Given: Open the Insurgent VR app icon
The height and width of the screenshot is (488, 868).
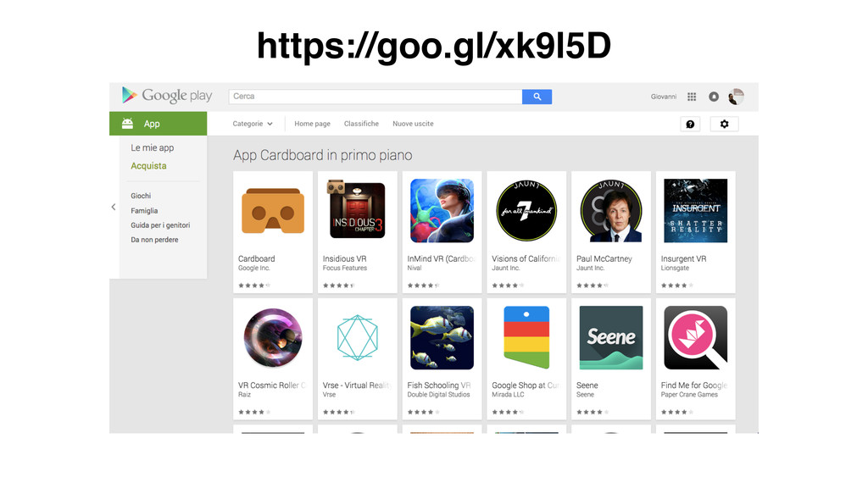Looking at the screenshot, I should 695,211.
